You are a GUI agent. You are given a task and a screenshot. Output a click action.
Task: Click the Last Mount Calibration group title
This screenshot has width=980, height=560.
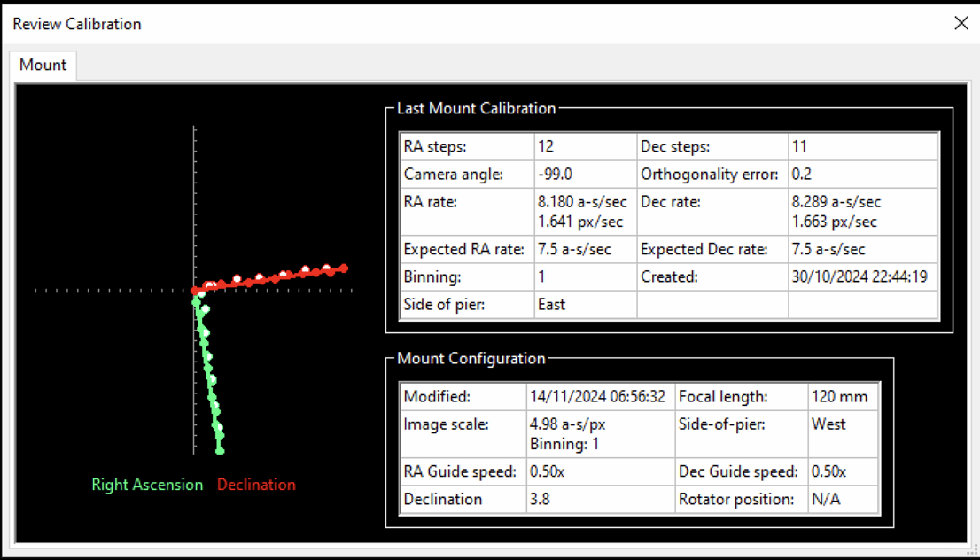[x=476, y=108]
